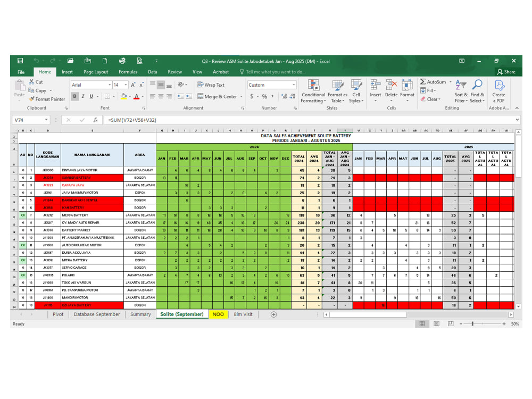Open Find & Select menu
532x399 pixels.
pos(477,92)
